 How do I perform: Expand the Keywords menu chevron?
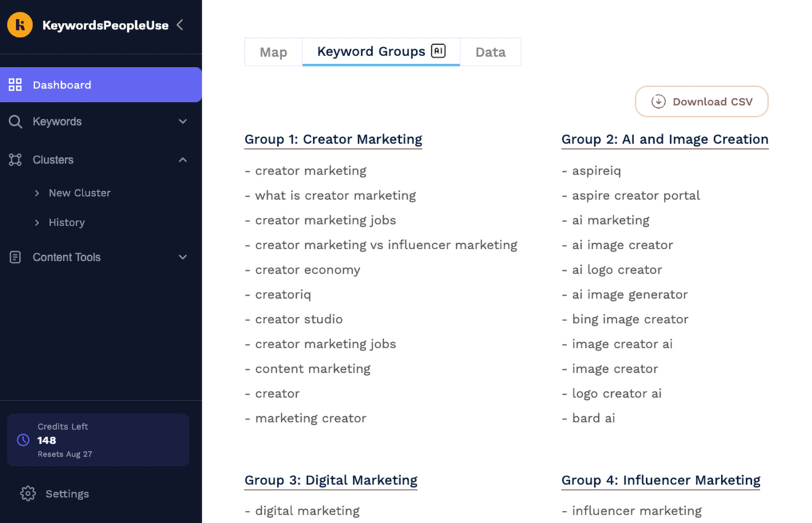pos(183,121)
